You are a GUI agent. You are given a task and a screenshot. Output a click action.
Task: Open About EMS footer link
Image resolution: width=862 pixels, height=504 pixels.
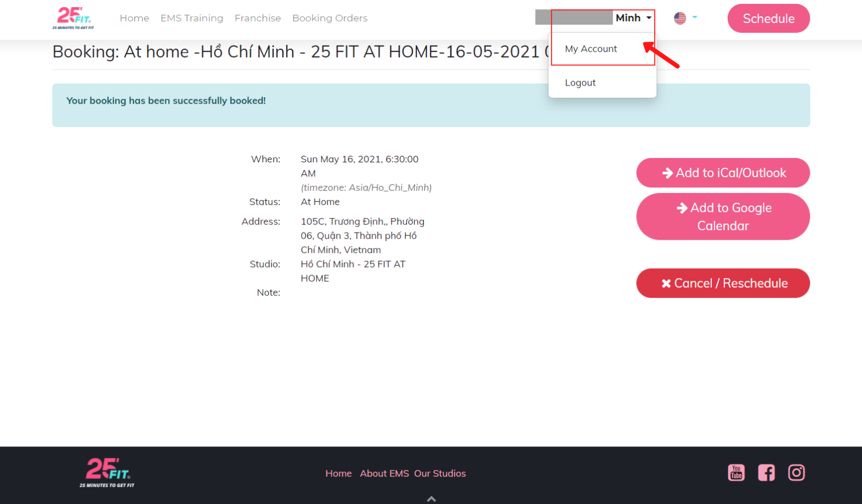pos(384,473)
